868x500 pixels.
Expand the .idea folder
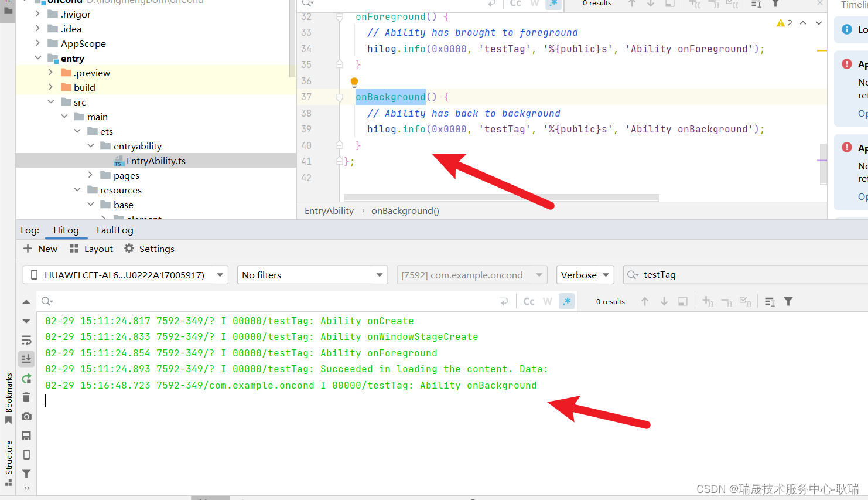point(37,29)
